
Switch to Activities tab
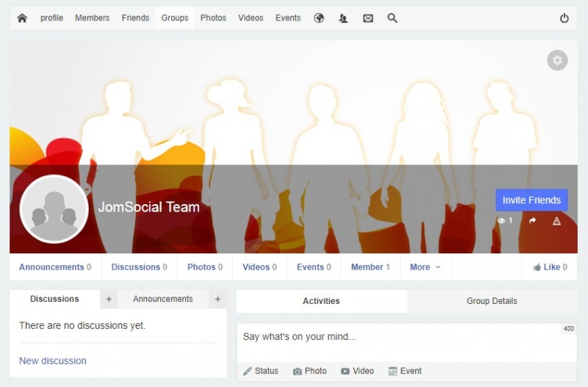[x=321, y=301]
